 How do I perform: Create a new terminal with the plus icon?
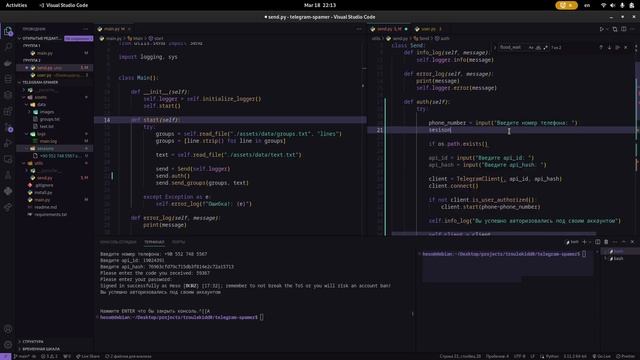coord(584,242)
